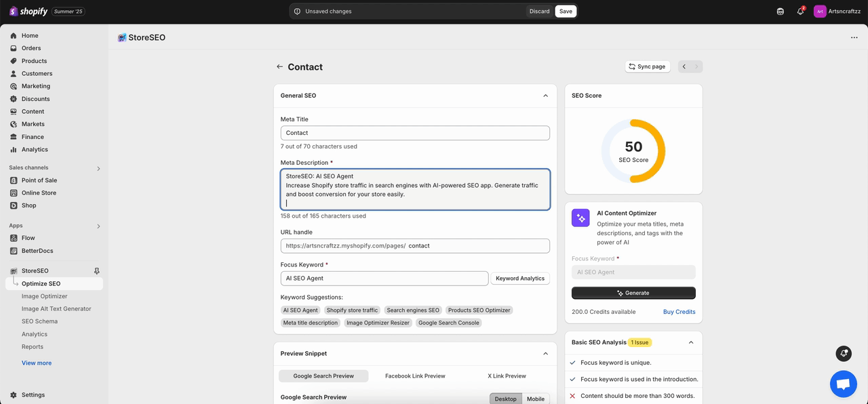This screenshot has height=404, width=868.
Task: Switch to X Link Preview tab
Action: pyautogui.click(x=507, y=376)
